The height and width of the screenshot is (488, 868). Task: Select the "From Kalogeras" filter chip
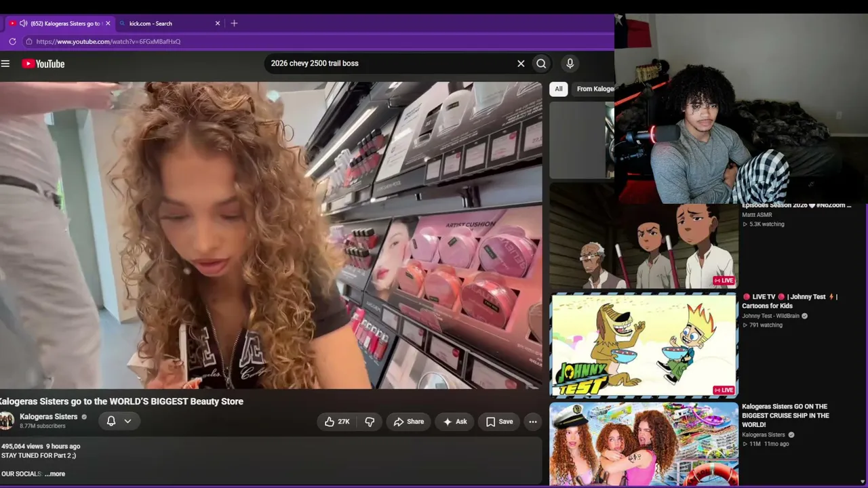[595, 89]
